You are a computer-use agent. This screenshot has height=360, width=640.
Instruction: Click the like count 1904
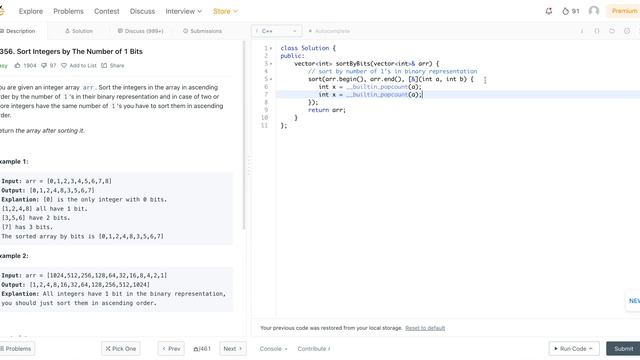(x=30, y=65)
